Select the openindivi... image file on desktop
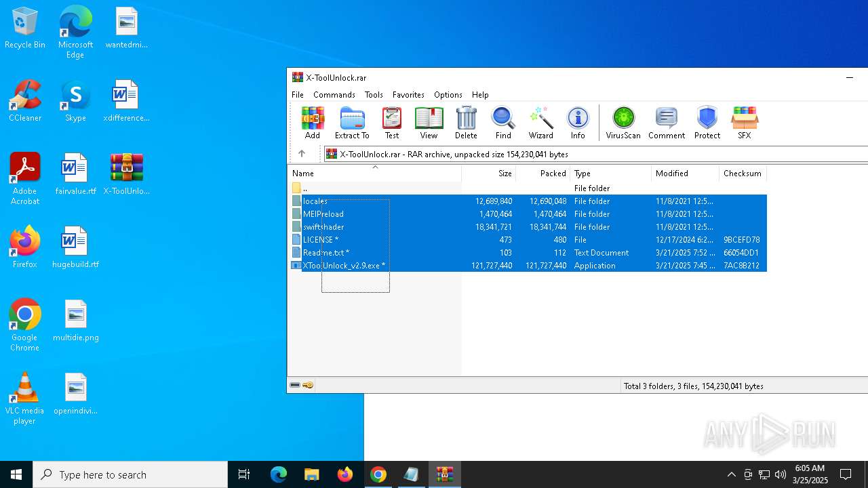 pyautogui.click(x=75, y=394)
